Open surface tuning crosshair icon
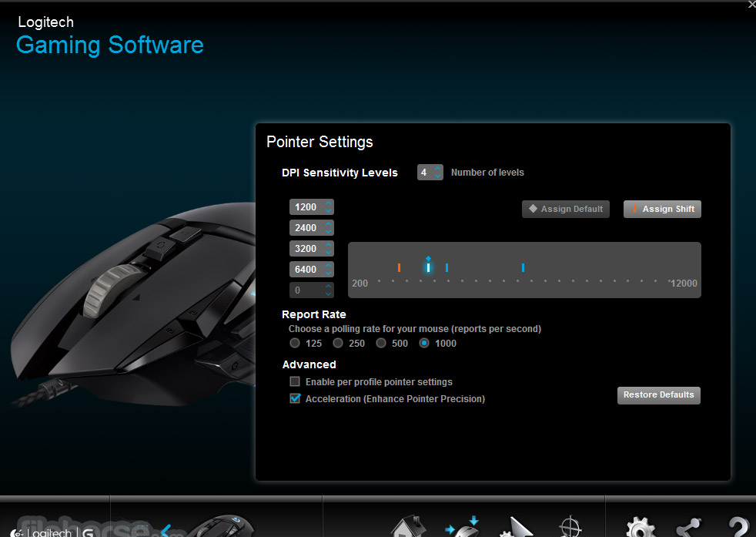756x537 pixels. point(570,527)
